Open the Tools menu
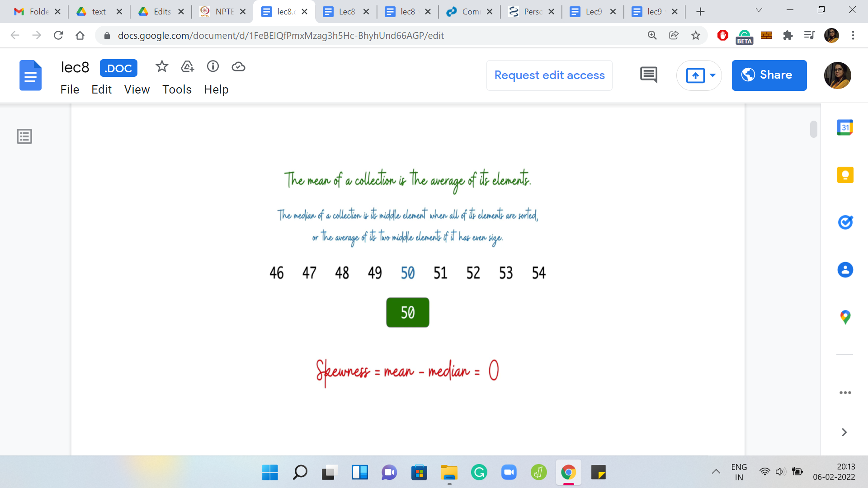 (x=177, y=89)
